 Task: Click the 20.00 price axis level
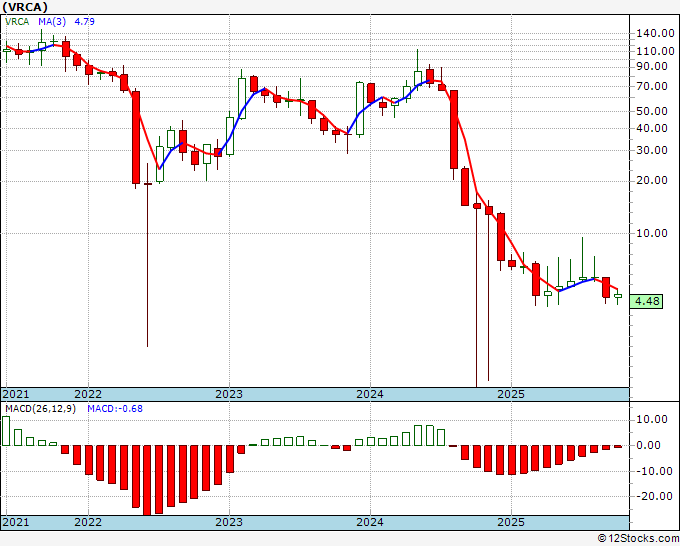[652, 180]
